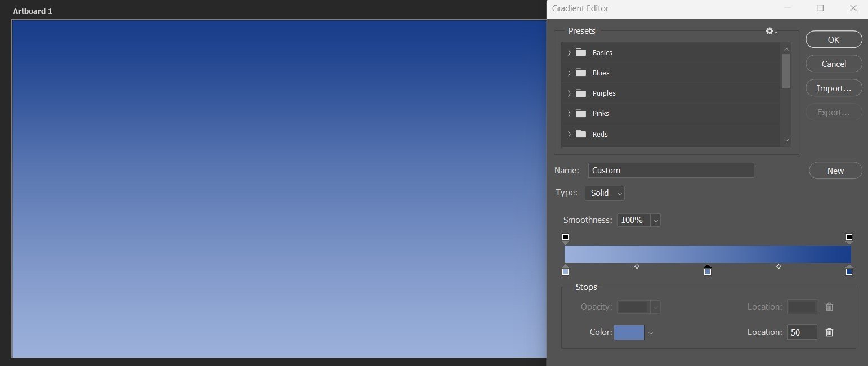Select the right opacity stop above gradient

[x=849, y=238]
